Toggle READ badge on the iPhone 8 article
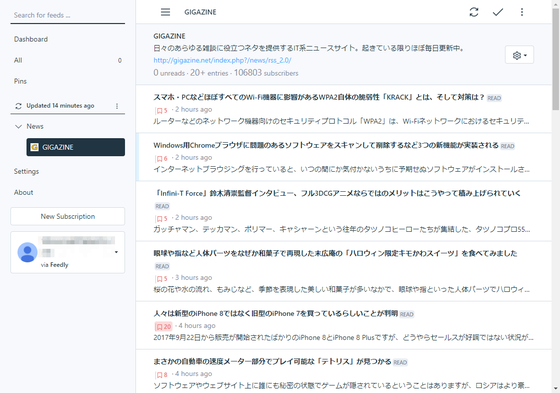The image size is (560, 393). pos(406,314)
